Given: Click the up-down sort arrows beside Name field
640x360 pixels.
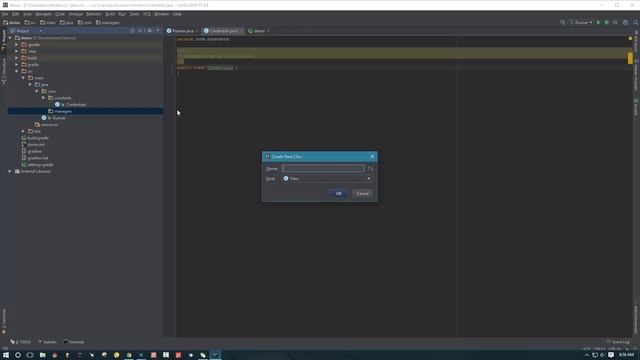Looking at the screenshot, I should (371, 168).
